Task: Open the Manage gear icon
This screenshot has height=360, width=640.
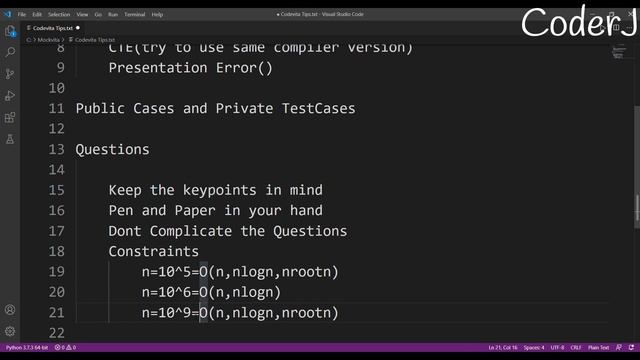Action: pyautogui.click(x=10, y=331)
